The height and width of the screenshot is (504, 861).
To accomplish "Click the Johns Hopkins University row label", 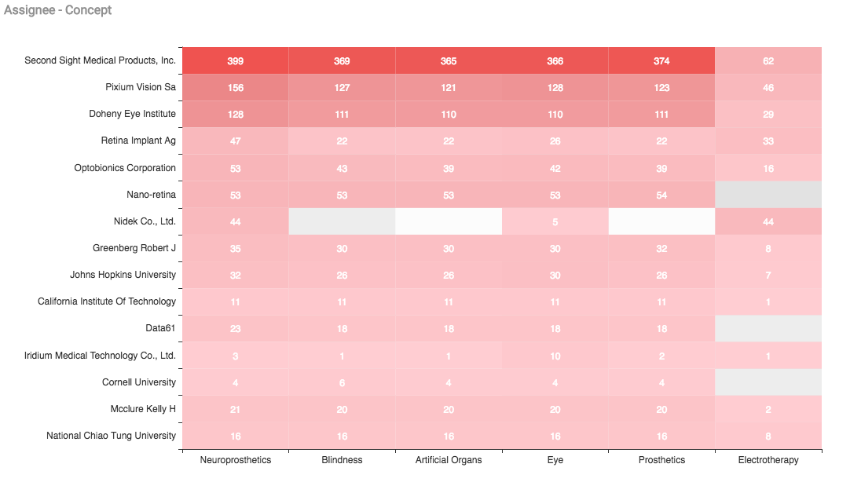I will (123, 275).
